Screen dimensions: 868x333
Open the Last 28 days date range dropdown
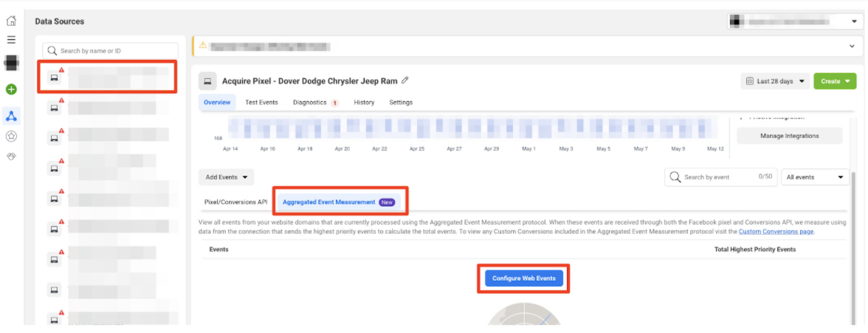point(775,81)
